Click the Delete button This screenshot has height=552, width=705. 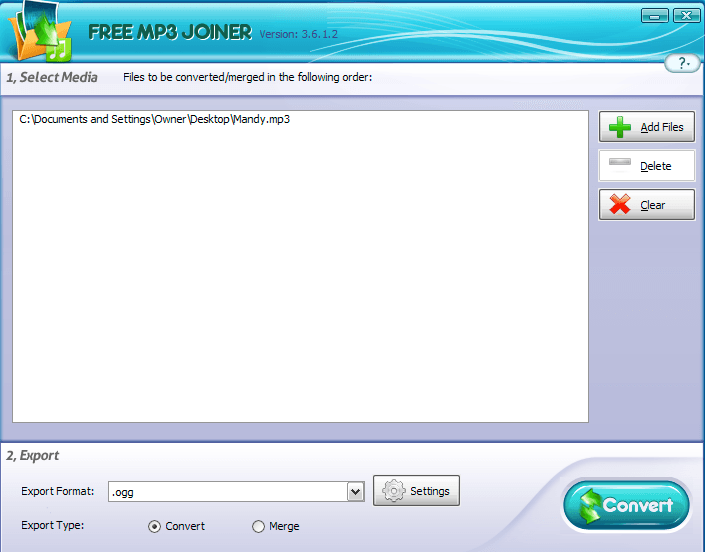pyautogui.click(x=647, y=166)
